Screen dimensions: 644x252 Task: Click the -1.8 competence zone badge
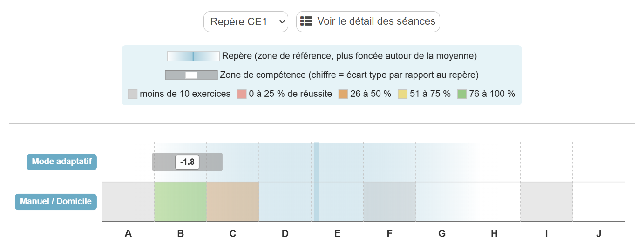[x=187, y=162]
